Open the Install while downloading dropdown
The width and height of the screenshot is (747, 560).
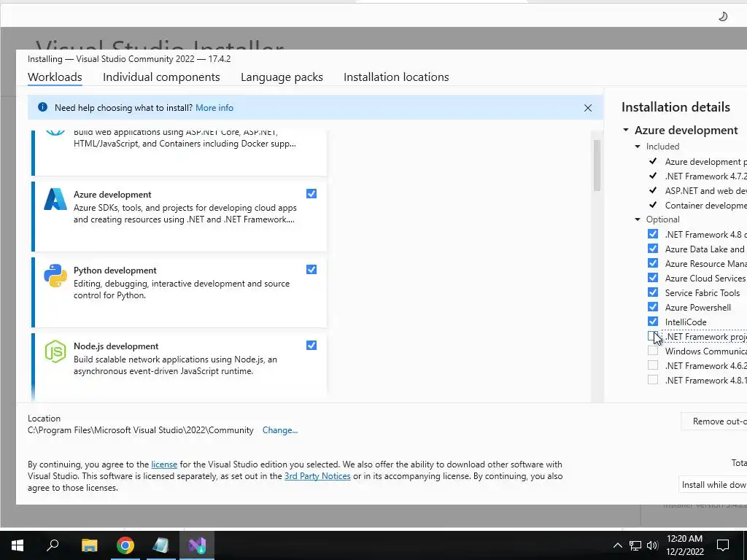click(713, 484)
